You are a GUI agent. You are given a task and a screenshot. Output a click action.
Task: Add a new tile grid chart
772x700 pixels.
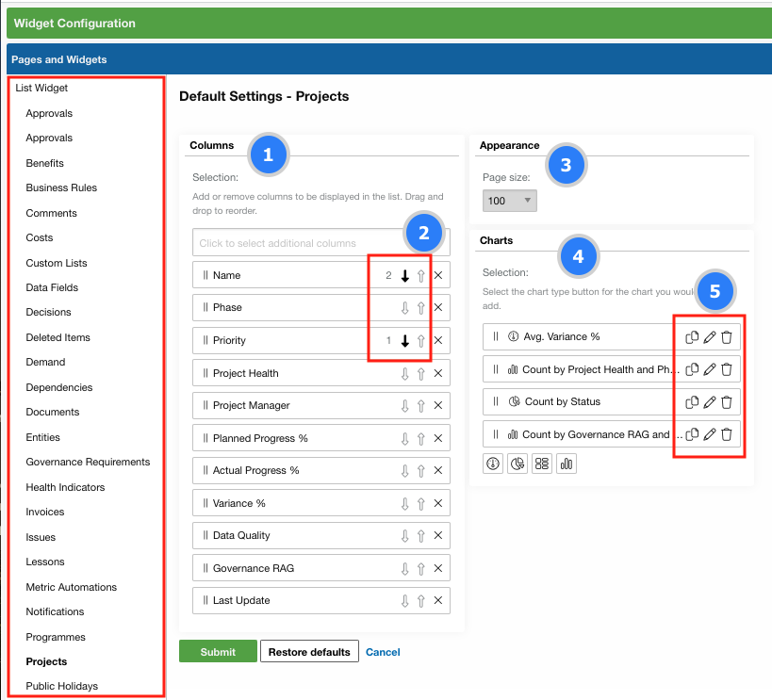pyautogui.click(x=541, y=464)
